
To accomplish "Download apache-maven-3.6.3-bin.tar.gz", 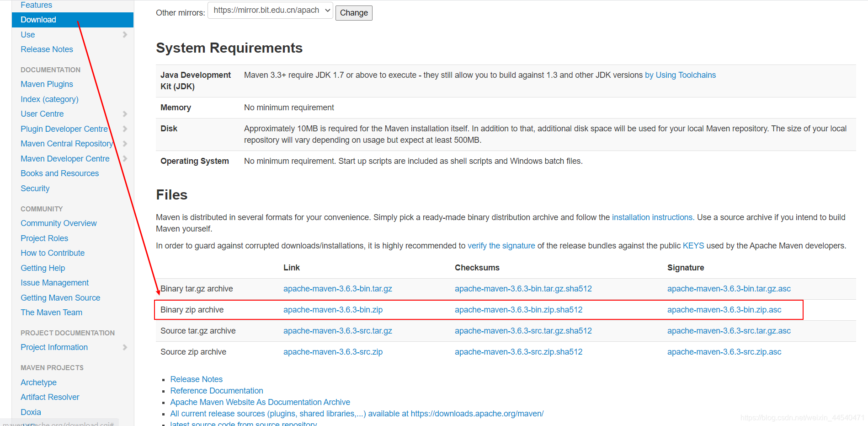I will [337, 289].
